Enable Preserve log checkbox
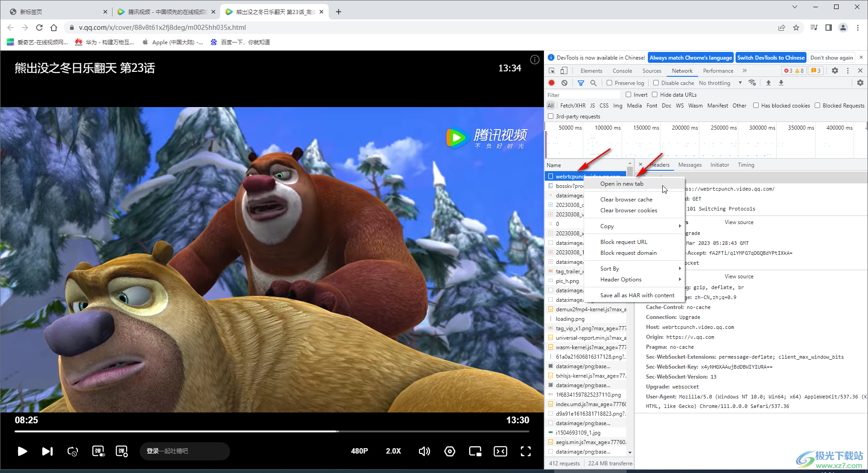Screen dimensions: 868x473 (609, 83)
